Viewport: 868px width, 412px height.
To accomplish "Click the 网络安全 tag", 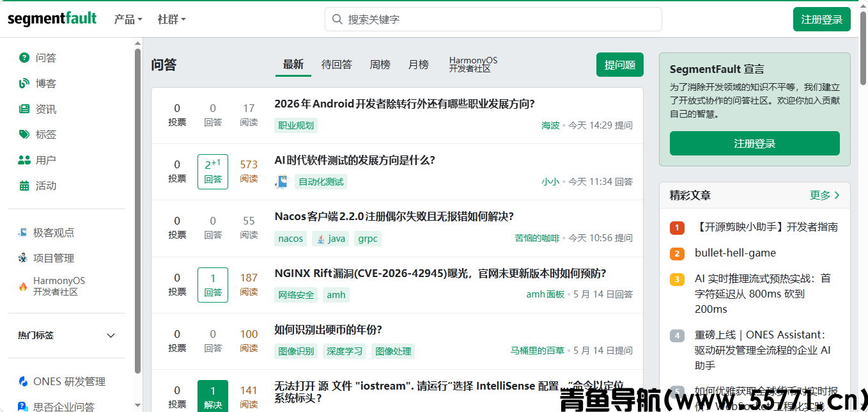I will click(x=296, y=295).
